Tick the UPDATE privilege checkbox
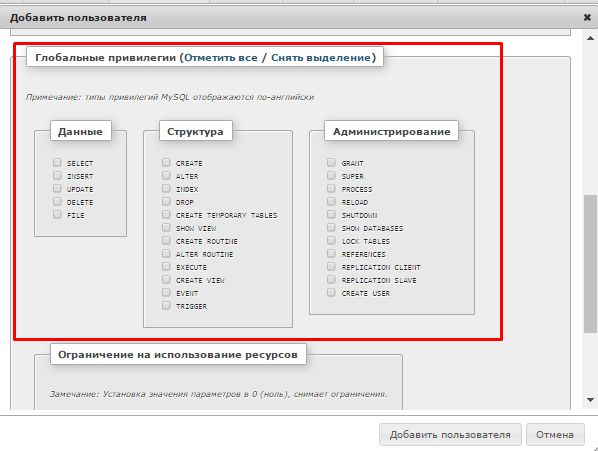The height and width of the screenshot is (451, 598). [x=57, y=189]
